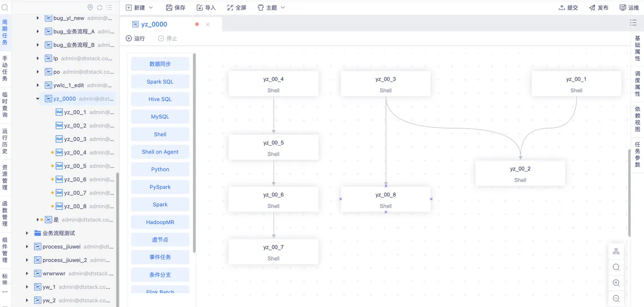Viewport: 644px width, 307px height.
Task: Close the yz_0000 tab
Action: (208, 24)
